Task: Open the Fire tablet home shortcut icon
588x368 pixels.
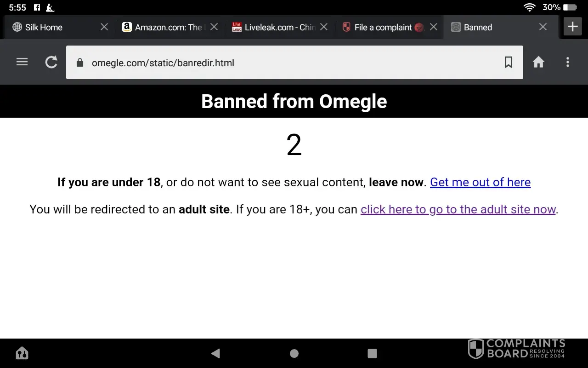Action: click(22, 353)
